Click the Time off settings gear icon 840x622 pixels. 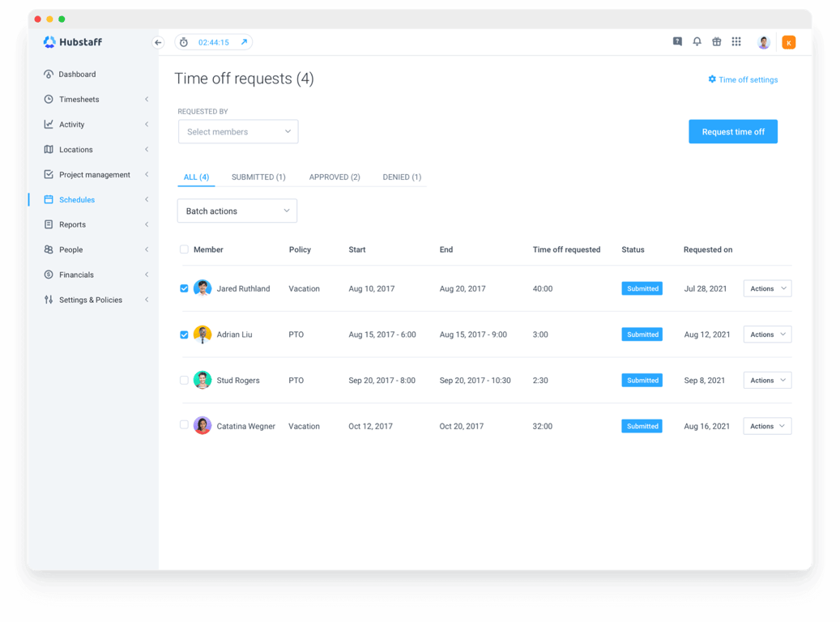tap(712, 79)
